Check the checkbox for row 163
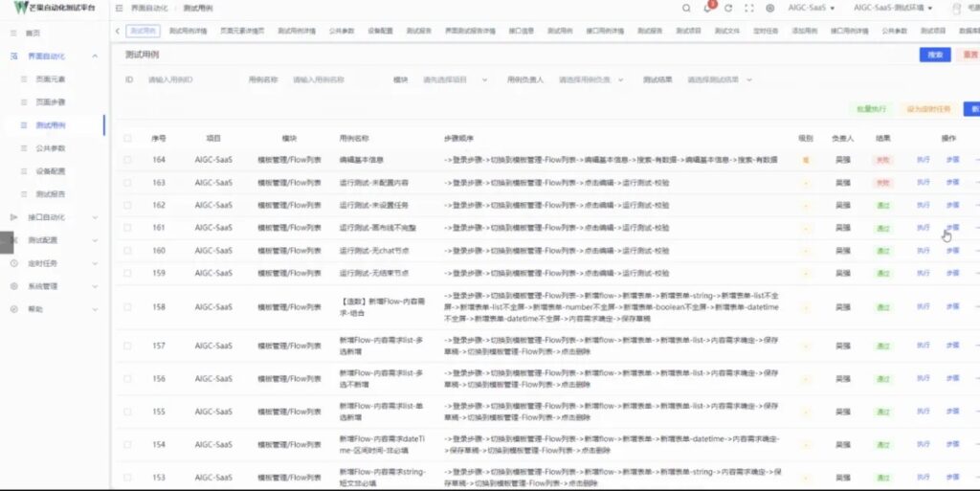The width and height of the screenshot is (980, 491). click(127, 183)
